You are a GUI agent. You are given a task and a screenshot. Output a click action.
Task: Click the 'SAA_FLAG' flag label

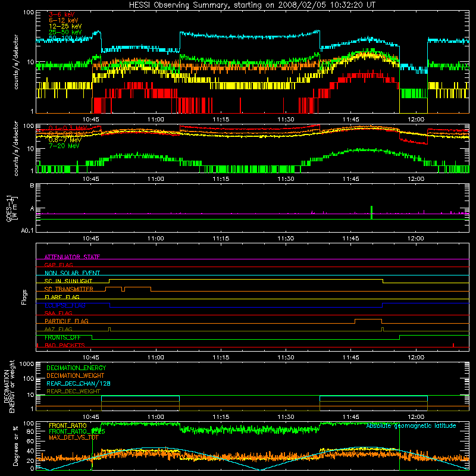(x=58, y=313)
